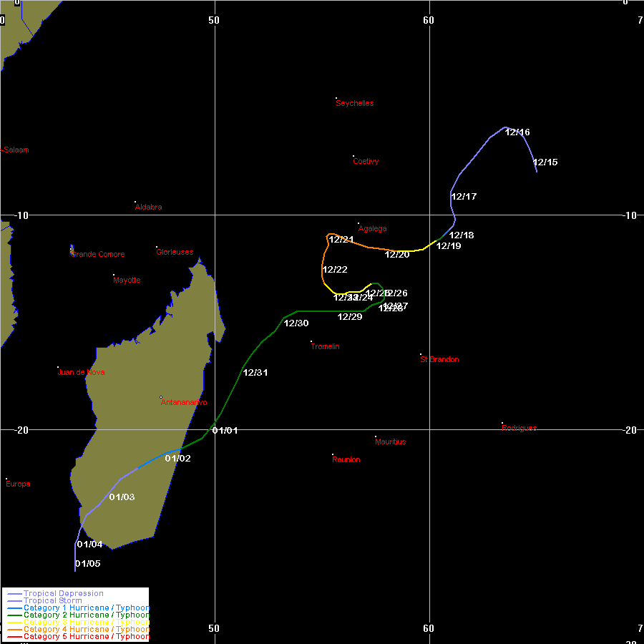The width and height of the screenshot is (644, 644).
Task: Click the 12/15 track date marker
Action: [x=545, y=162]
